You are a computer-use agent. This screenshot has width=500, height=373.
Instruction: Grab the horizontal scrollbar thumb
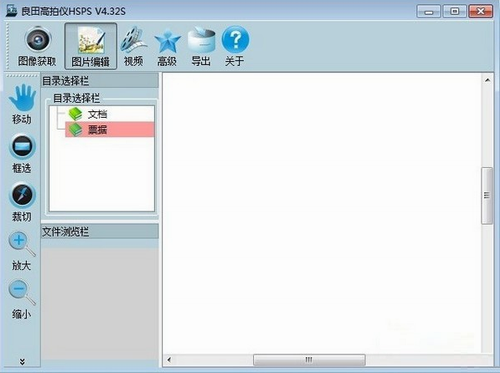tap(309, 360)
